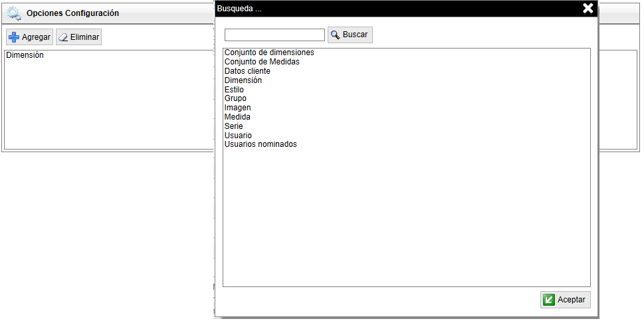Close the Busqueda dialog with X
This screenshot has height=321, width=644.
point(588,9)
